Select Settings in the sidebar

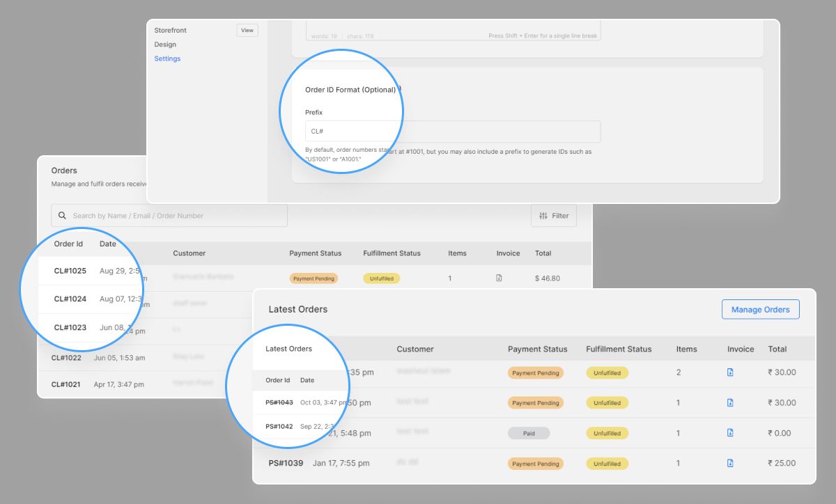[167, 58]
